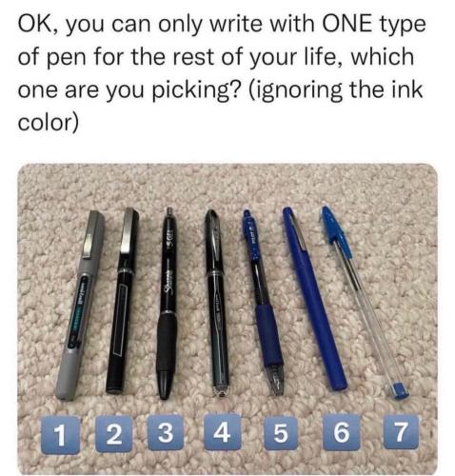Select the black Sharpie retractable pen

[x=167, y=303]
